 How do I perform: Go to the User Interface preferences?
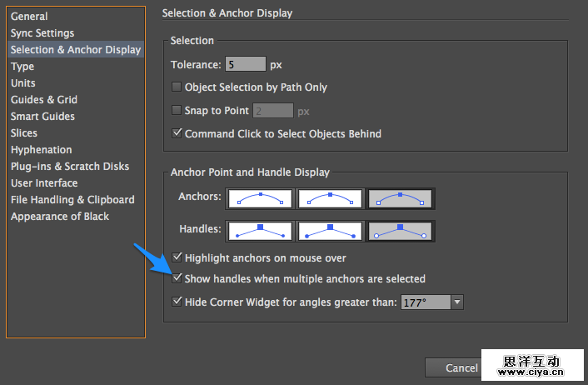pyautogui.click(x=44, y=183)
